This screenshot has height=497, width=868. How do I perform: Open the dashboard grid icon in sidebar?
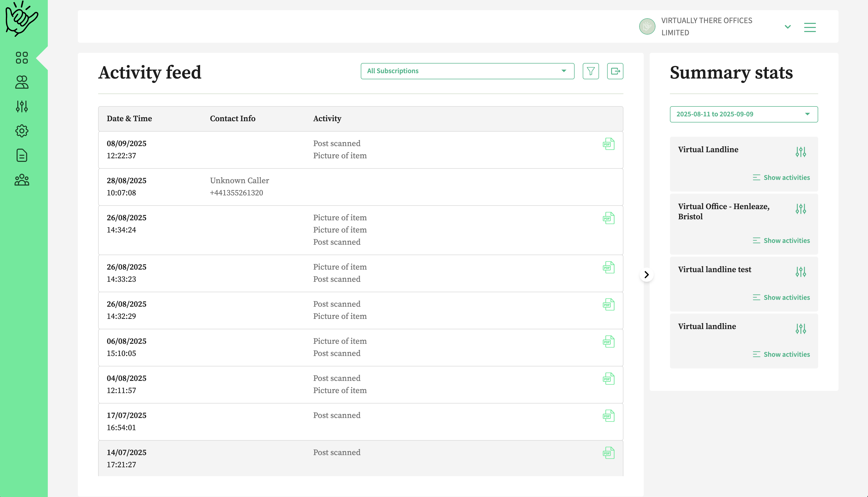22,58
